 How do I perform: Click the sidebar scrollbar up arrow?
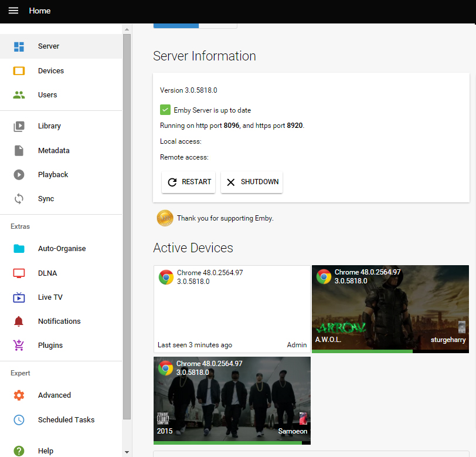click(127, 29)
